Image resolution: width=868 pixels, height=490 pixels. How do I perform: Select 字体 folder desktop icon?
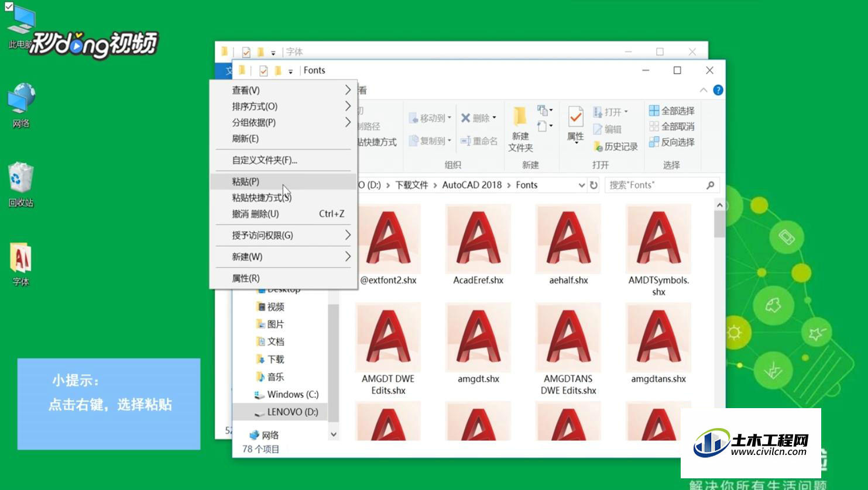point(21,264)
